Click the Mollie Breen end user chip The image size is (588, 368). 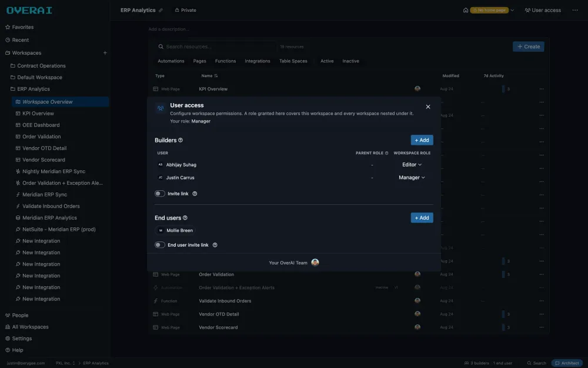175,231
